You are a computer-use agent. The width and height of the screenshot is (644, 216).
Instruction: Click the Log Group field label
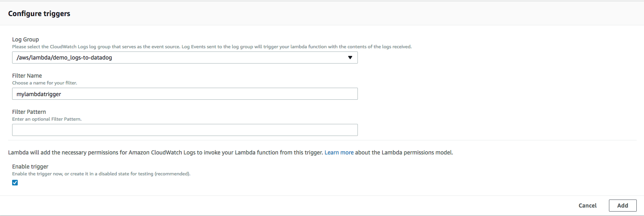coord(25,39)
